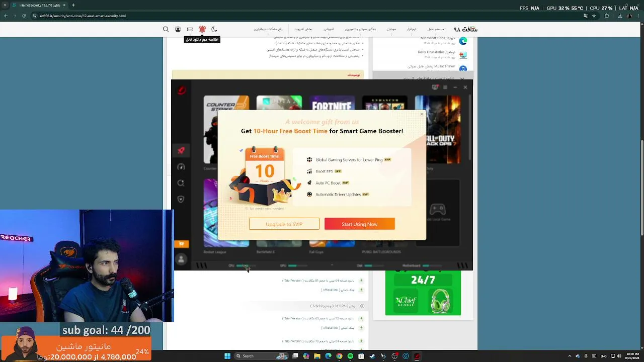
Task: Click the website mail envelope icon
Action: click(x=190, y=29)
